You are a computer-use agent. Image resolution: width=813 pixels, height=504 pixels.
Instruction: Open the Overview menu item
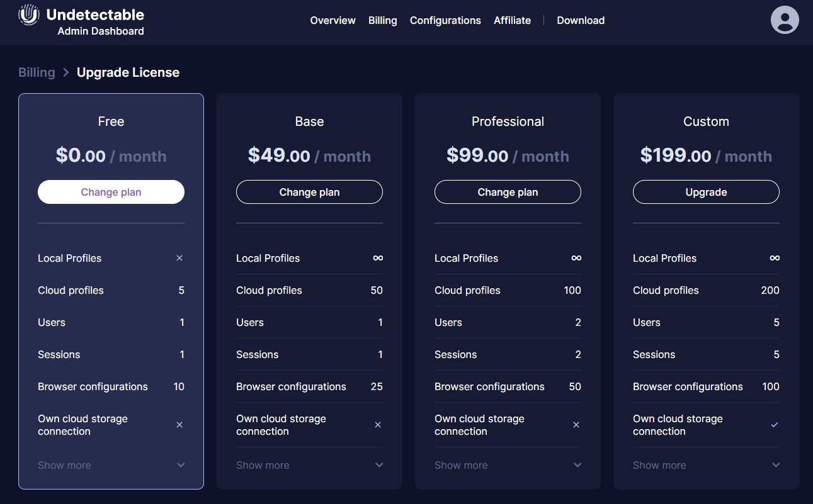pyautogui.click(x=333, y=20)
